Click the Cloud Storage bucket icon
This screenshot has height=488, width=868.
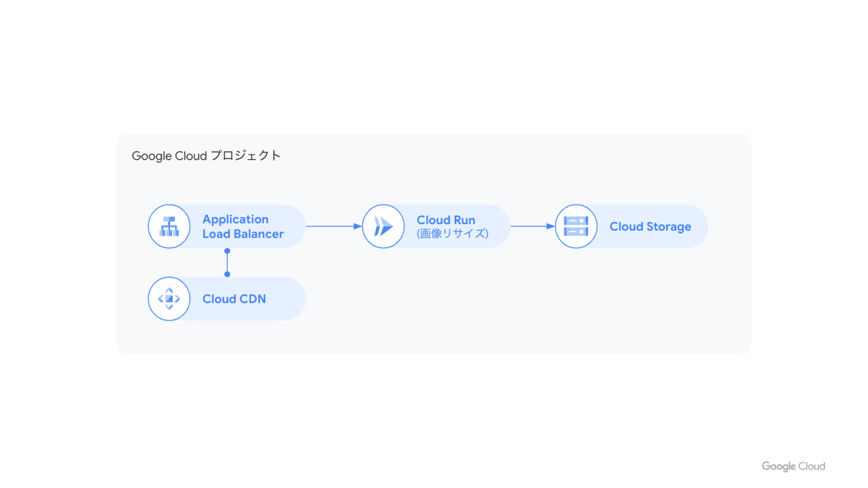tap(576, 226)
